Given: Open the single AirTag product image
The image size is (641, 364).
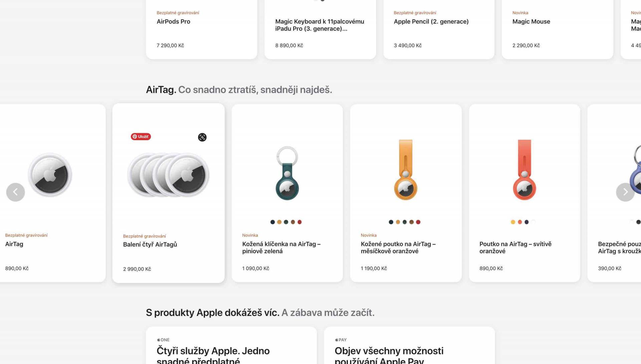Looking at the screenshot, I should click(50, 175).
